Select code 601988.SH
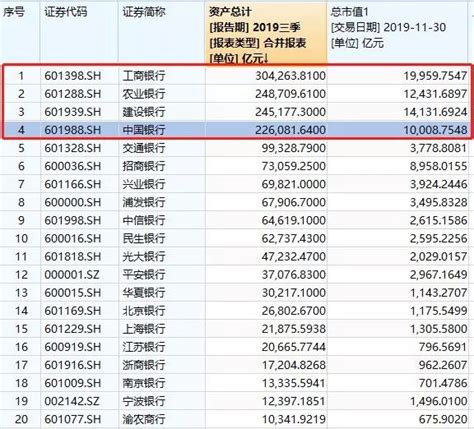The width and height of the screenshot is (474, 429). (x=73, y=130)
